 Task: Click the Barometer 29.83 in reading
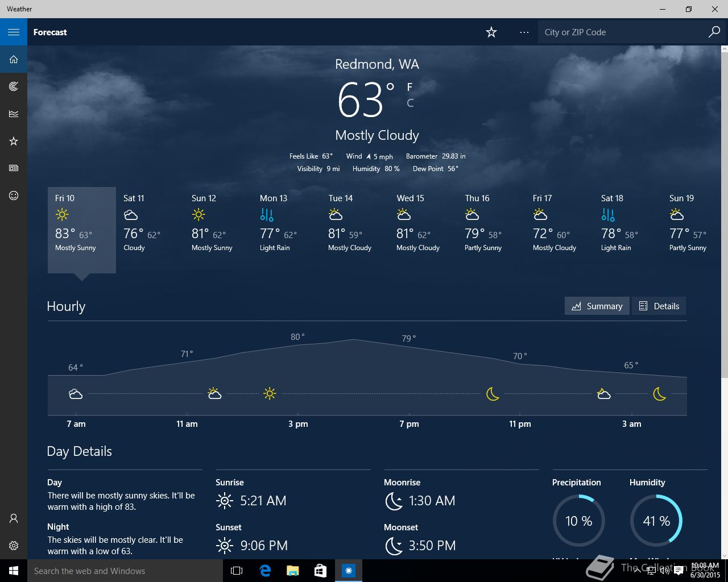click(436, 156)
